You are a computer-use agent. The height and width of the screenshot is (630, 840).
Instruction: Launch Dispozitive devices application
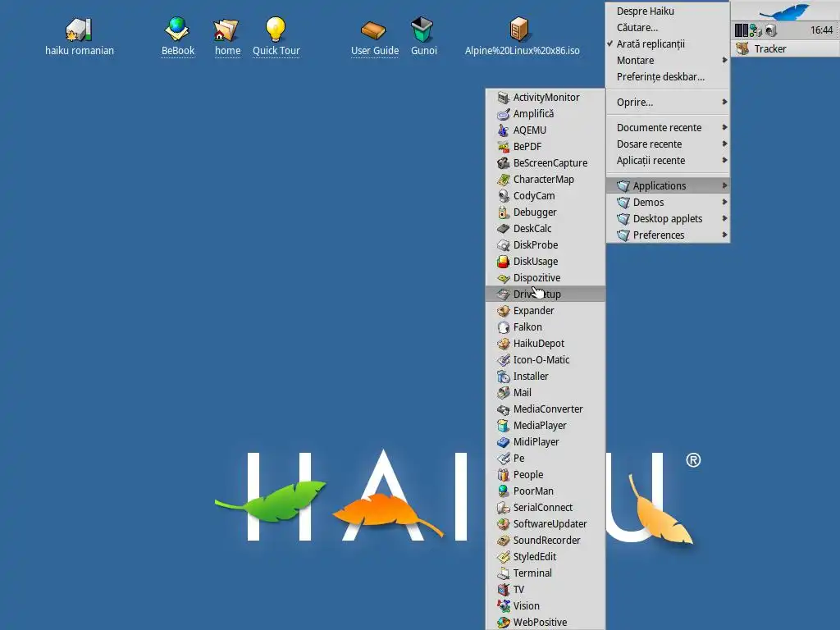pos(546,277)
